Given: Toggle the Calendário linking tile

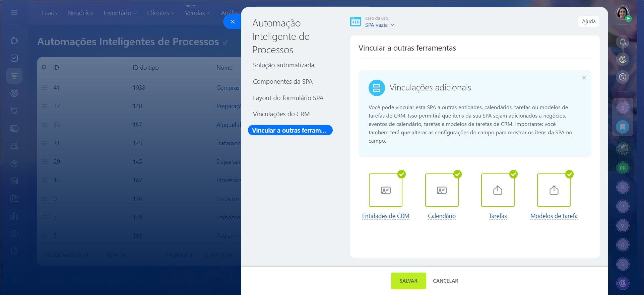Looking at the screenshot, I should [442, 190].
